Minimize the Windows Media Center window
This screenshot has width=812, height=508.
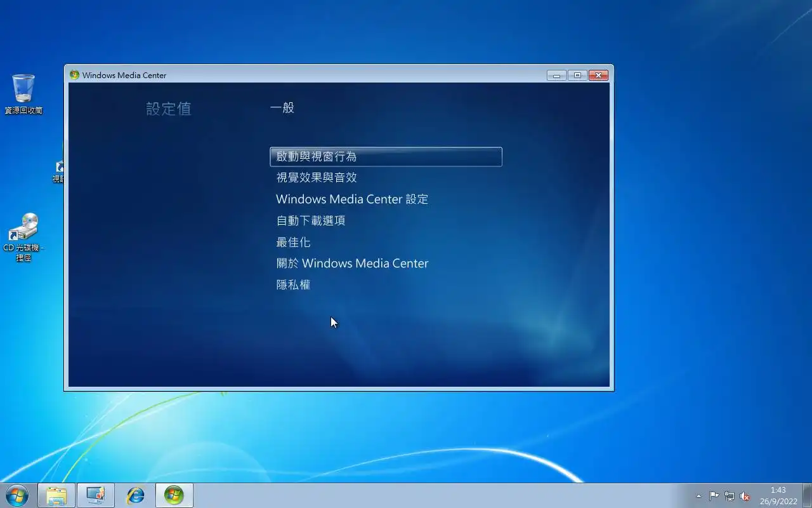(x=556, y=75)
